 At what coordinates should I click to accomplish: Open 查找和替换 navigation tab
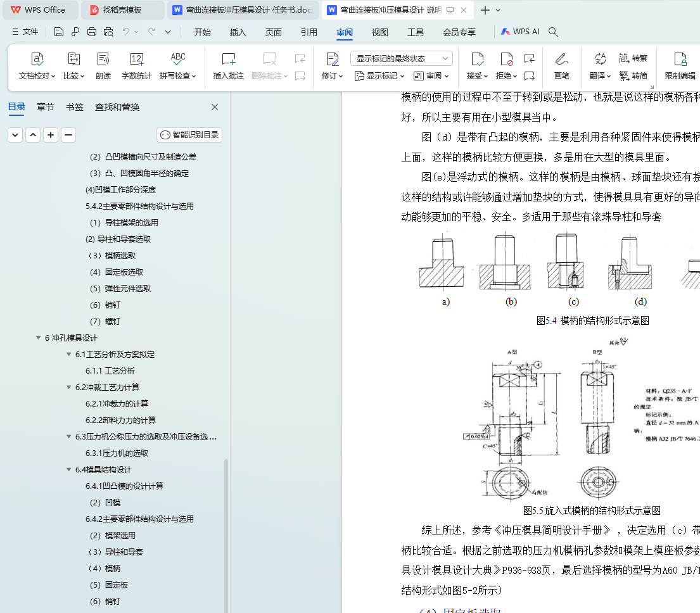[117, 107]
